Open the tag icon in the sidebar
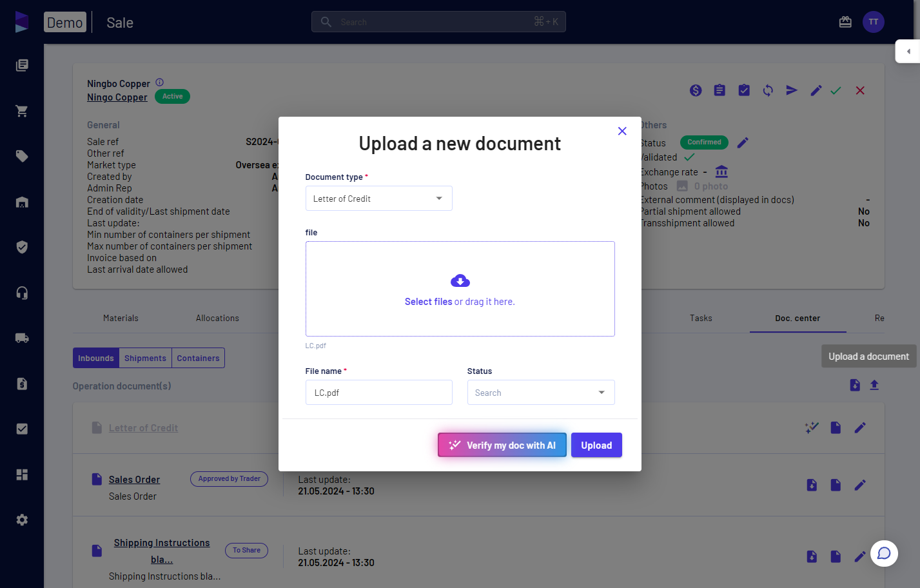This screenshot has width=920, height=588. coord(22,156)
